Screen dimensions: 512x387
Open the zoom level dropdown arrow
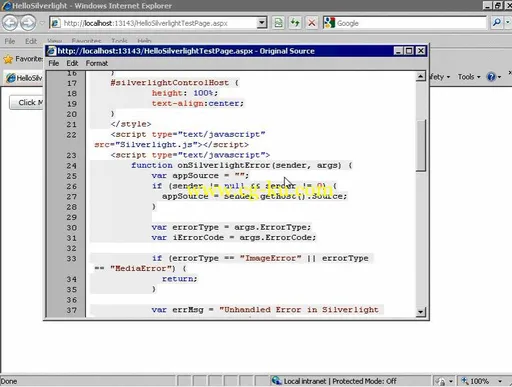point(500,381)
